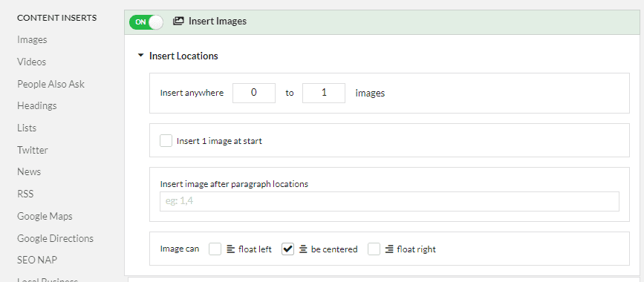
Task: Uncheck the be centered checkbox
Action: tap(288, 249)
